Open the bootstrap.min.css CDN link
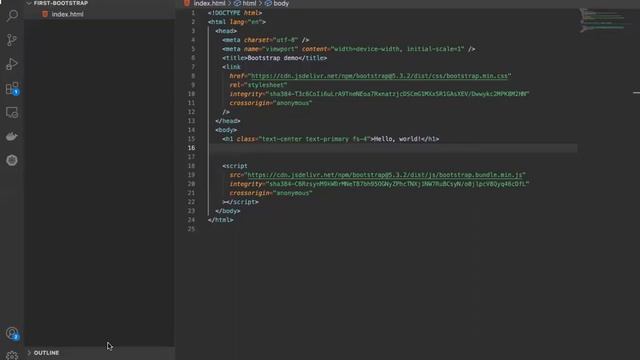Viewport: 640px width, 360px height. click(x=380, y=76)
